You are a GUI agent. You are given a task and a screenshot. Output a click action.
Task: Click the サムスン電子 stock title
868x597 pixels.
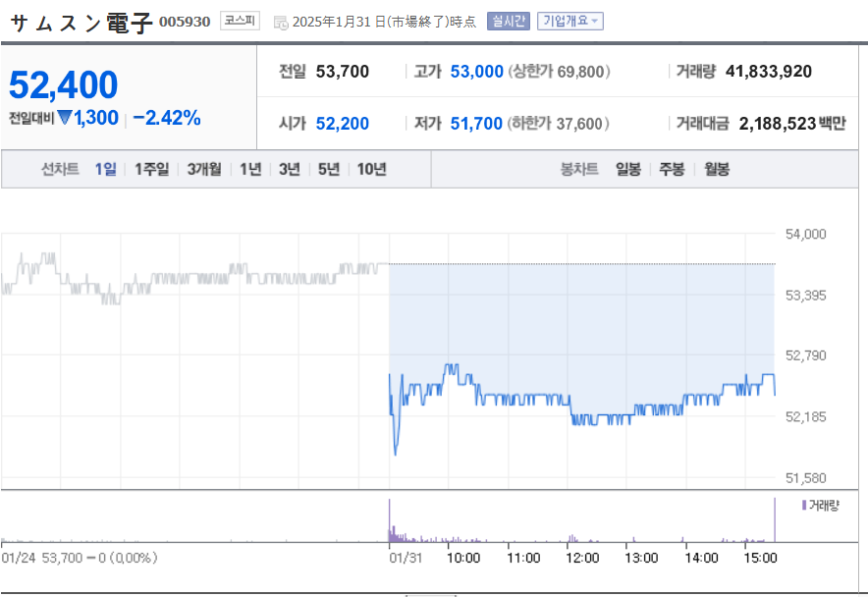[81, 23]
